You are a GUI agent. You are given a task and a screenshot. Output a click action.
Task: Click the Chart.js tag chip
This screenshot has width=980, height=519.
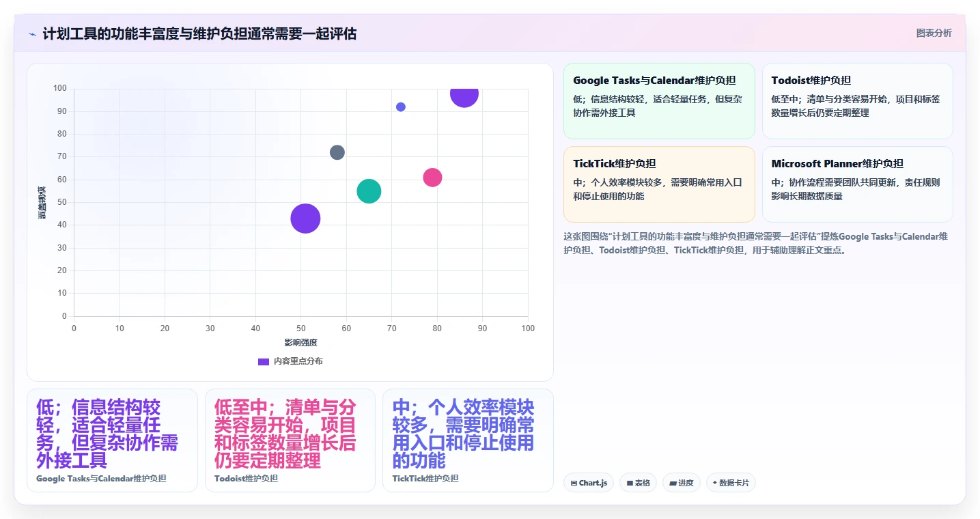[589, 483]
